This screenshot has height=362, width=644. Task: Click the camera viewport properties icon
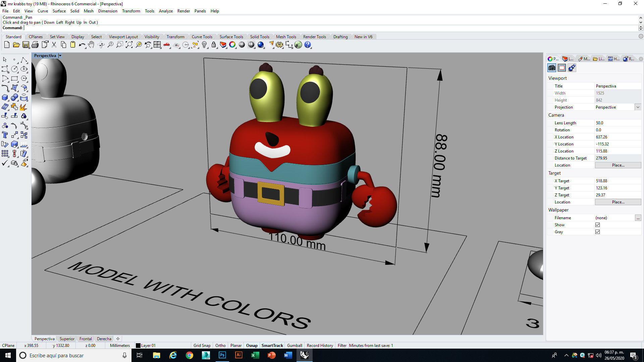click(552, 68)
